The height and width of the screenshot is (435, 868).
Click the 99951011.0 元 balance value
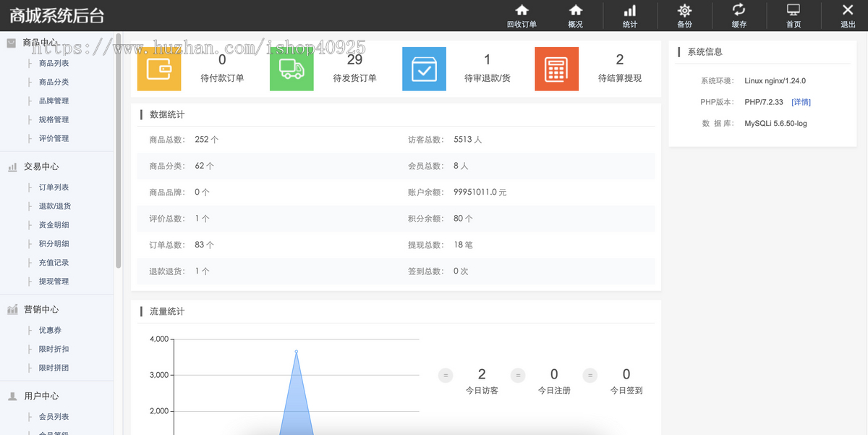pos(480,193)
